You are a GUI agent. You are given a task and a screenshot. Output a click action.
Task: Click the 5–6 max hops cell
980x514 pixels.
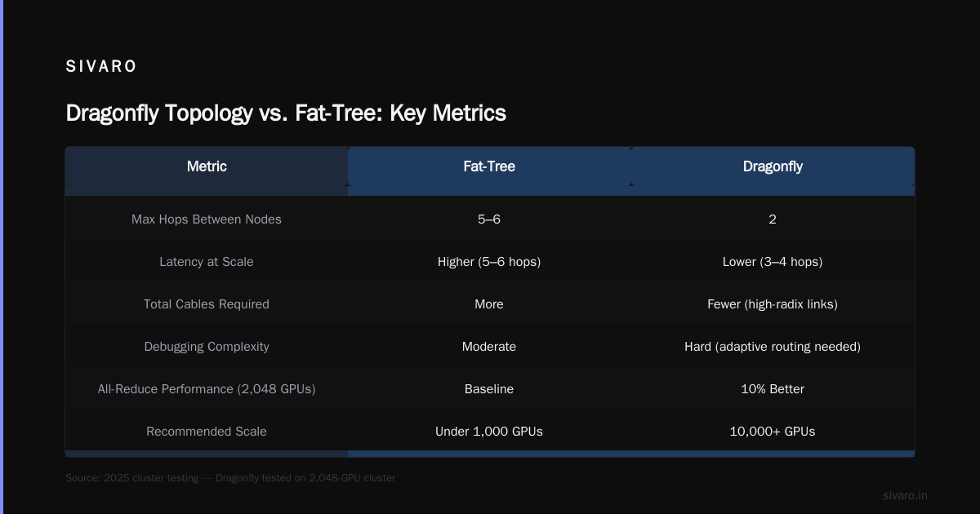coord(489,219)
